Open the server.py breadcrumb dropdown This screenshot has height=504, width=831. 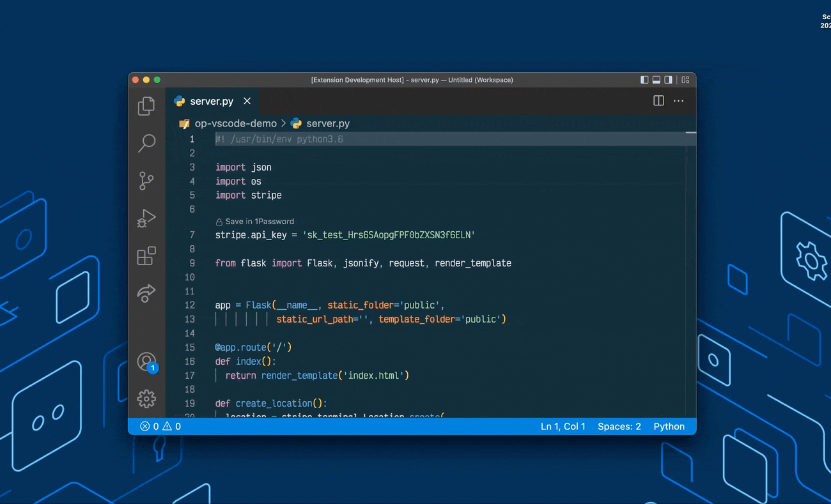click(x=328, y=123)
